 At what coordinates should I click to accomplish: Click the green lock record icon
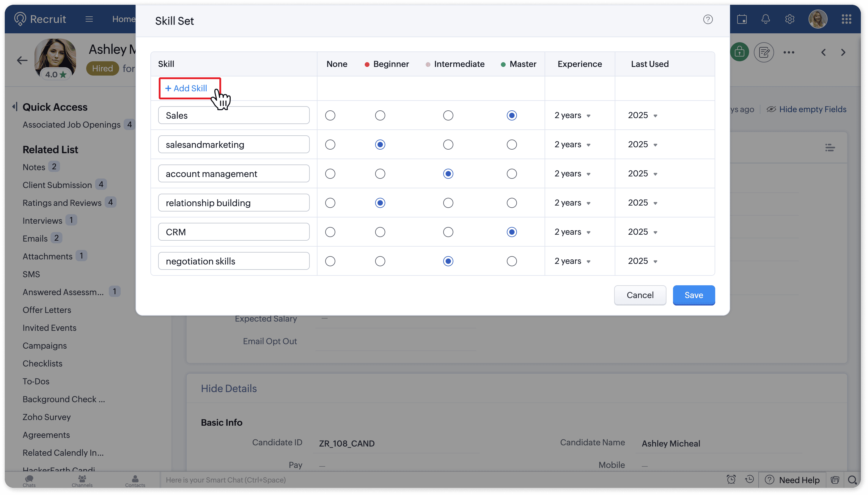[739, 52]
